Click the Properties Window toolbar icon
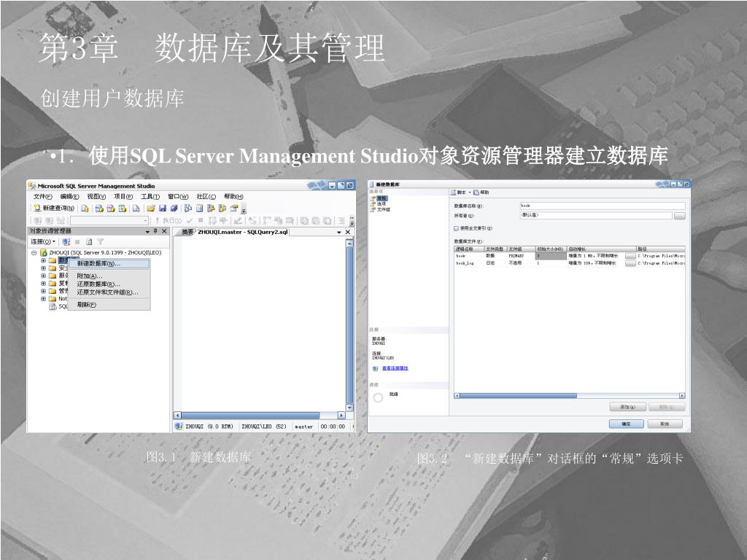The height and width of the screenshot is (560, 747). coord(234,208)
